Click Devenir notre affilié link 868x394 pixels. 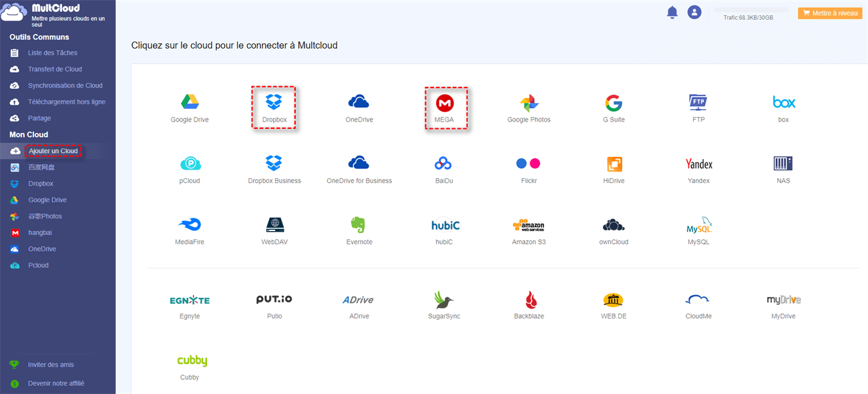click(x=56, y=383)
